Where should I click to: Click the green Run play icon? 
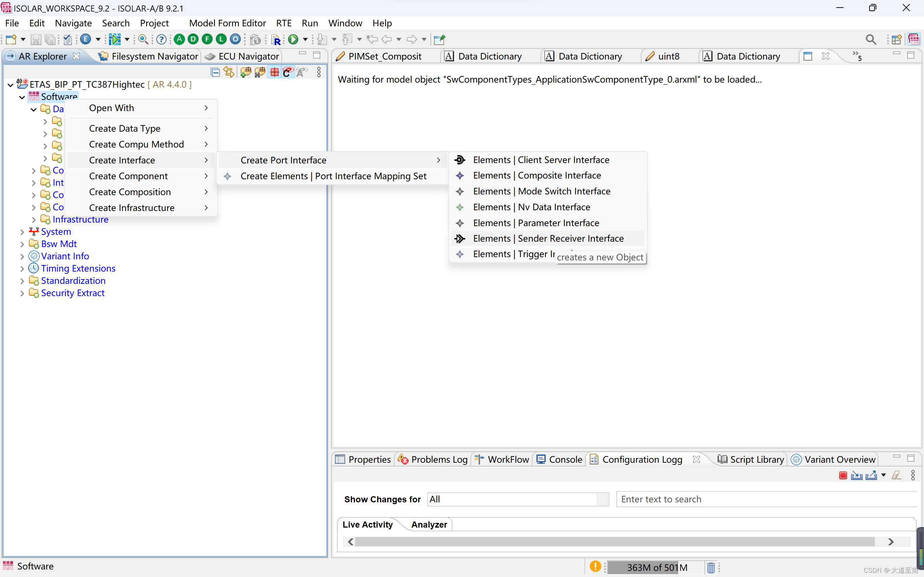pyautogui.click(x=293, y=39)
